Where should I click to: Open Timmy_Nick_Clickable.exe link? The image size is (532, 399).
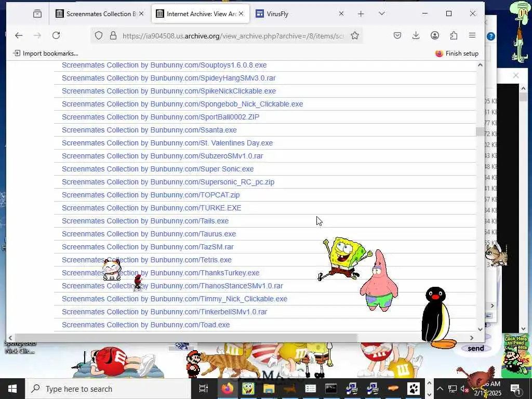coord(175,299)
